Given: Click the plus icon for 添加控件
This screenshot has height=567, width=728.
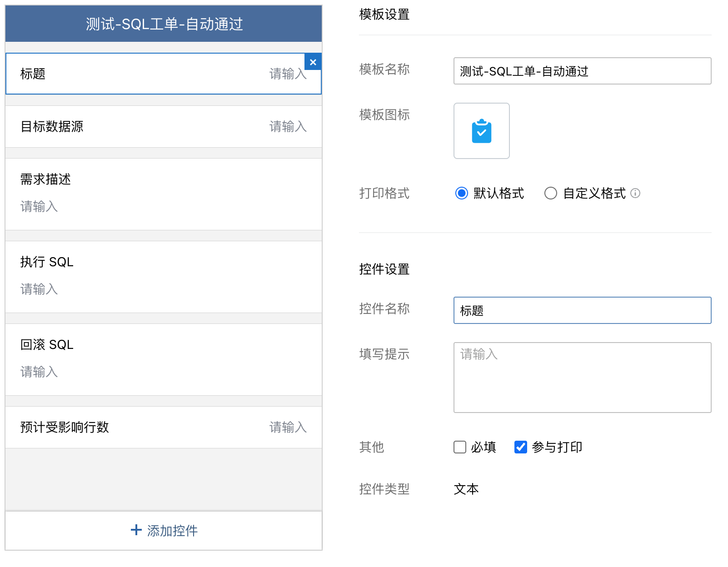Looking at the screenshot, I should pyautogui.click(x=136, y=530).
